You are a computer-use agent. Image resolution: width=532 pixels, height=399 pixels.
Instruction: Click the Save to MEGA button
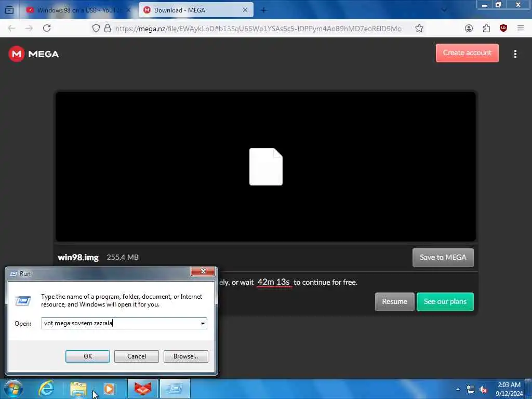click(x=443, y=258)
